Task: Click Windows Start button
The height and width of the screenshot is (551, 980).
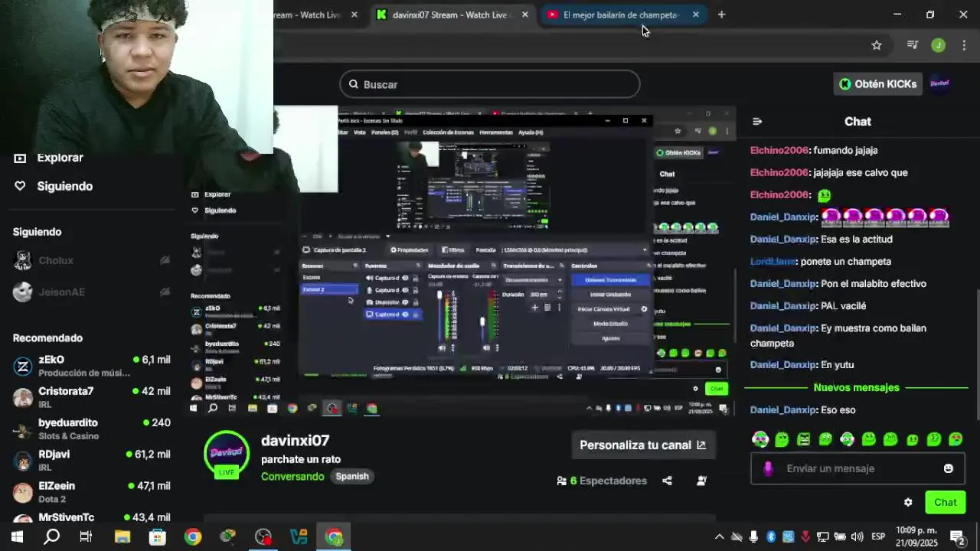Action: coord(17,536)
